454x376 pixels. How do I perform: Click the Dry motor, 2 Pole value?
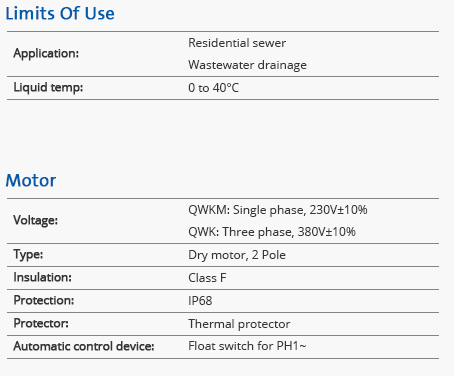tap(237, 255)
